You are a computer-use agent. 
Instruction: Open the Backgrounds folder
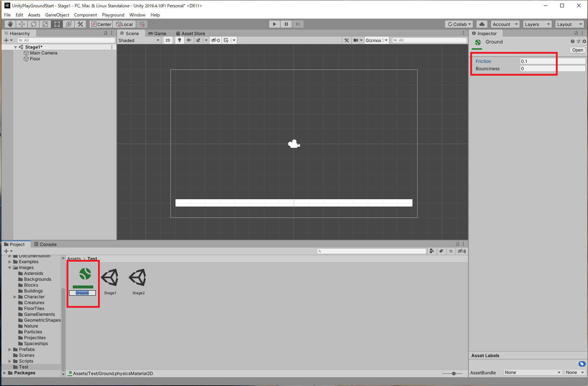coord(37,279)
